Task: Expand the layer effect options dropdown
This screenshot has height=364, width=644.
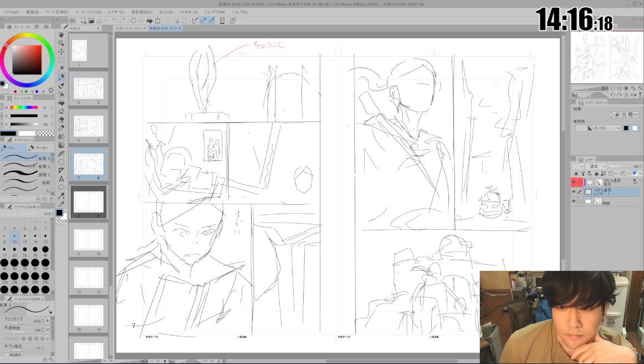Action: coord(636,115)
